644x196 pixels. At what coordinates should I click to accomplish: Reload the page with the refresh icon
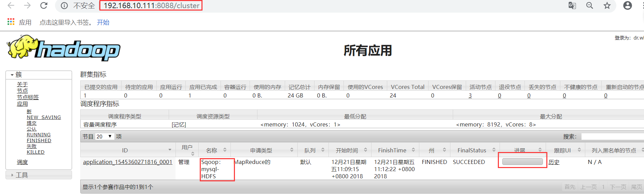44,5
